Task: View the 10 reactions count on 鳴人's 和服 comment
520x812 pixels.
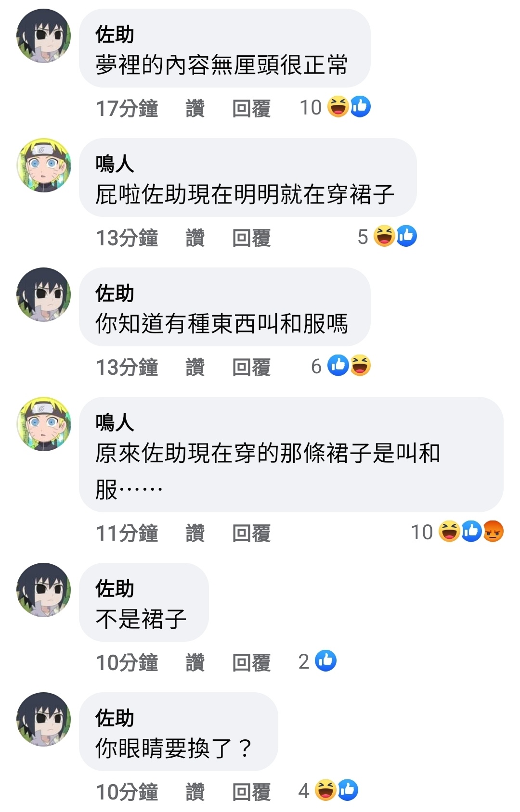Action: tap(422, 532)
